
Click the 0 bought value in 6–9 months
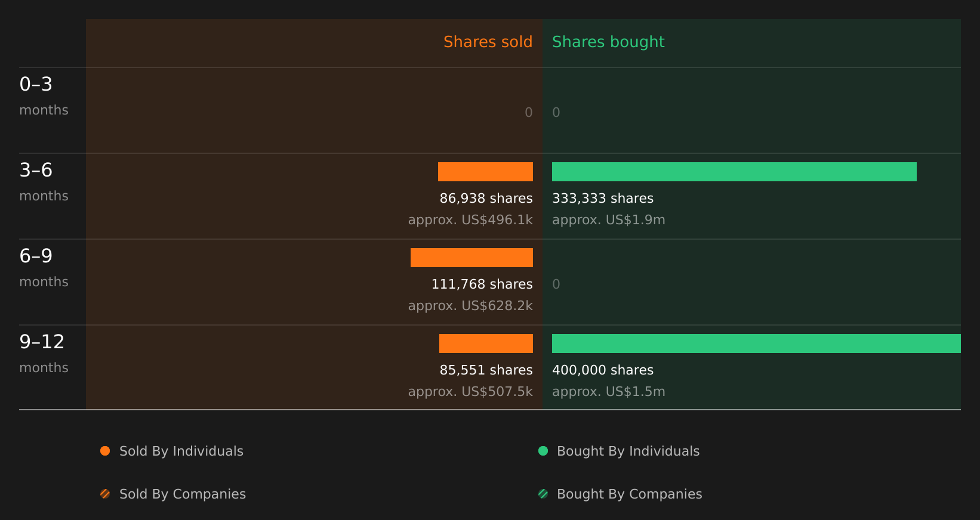[x=556, y=284]
